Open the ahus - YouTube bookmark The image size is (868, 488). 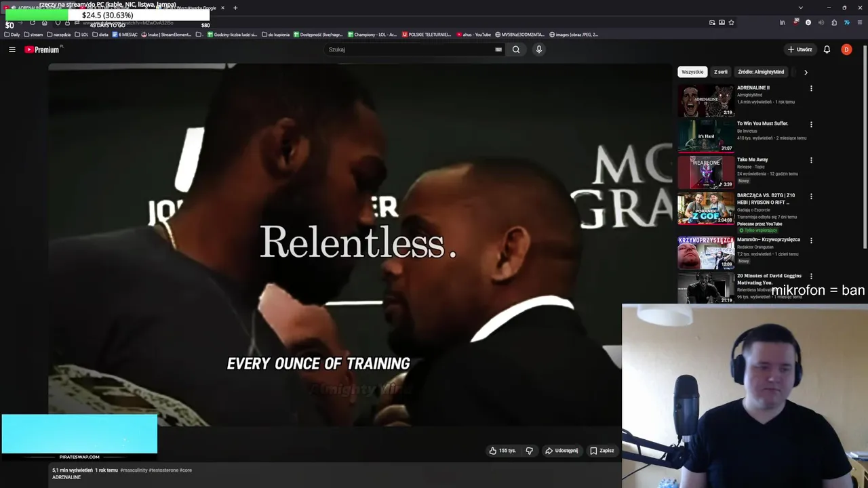pyautogui.click(x=474, y=35)
